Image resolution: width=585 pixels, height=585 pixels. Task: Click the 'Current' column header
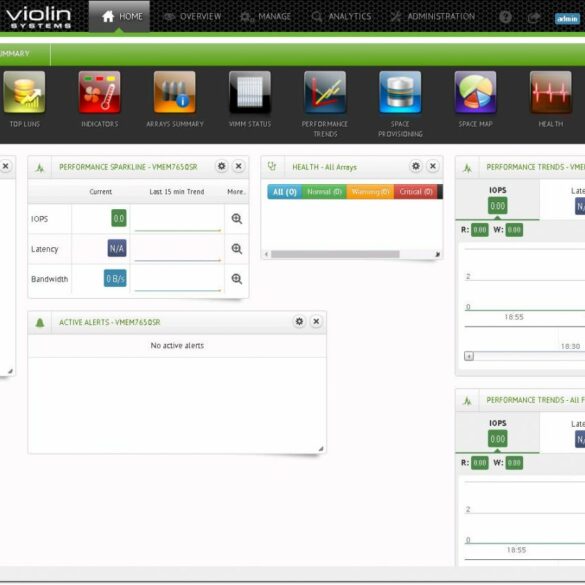[101, 192]
